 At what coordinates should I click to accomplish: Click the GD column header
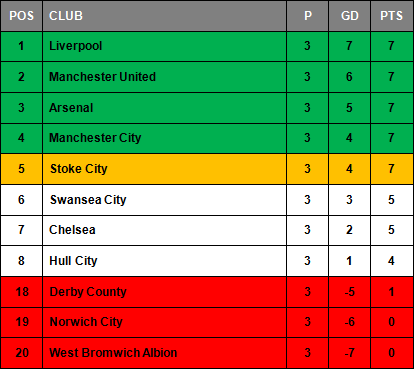coord(350,16)
